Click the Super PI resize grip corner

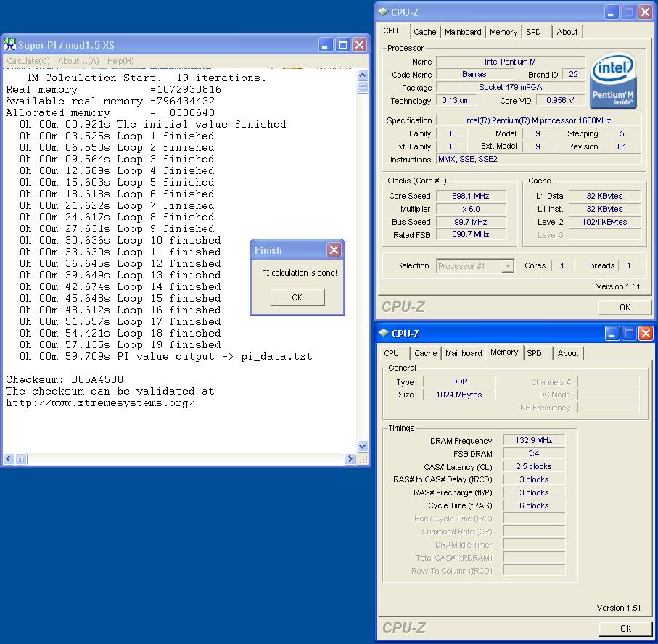pyautogui.click(x=363, y=460)
